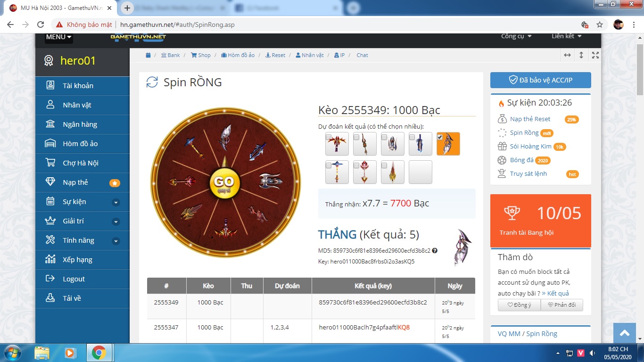This screenshot has width=644, height=362.
Task: Open the Sói Hoàng Kim event link
Action: pyautogui.click(x=530, y=147)
